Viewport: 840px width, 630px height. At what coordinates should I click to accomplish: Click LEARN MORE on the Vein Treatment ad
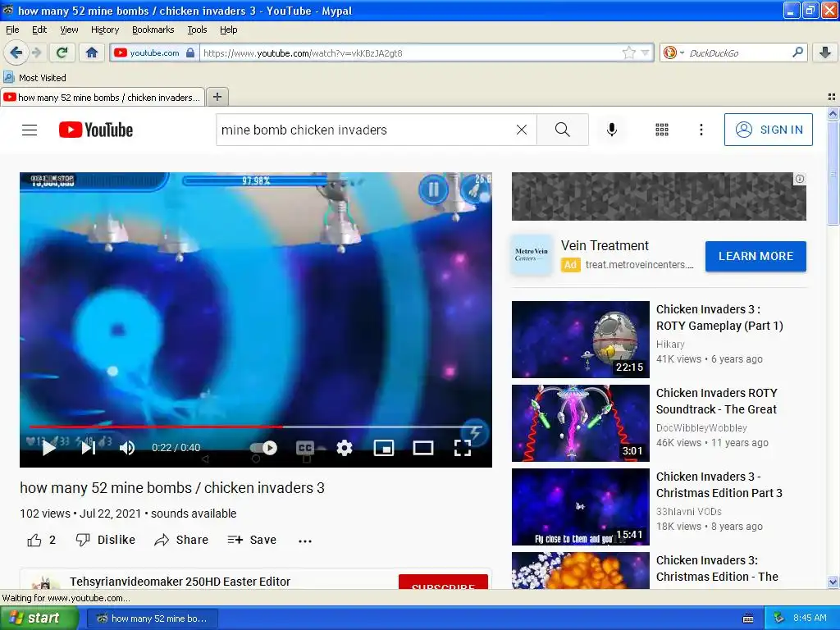coord(756,256)
